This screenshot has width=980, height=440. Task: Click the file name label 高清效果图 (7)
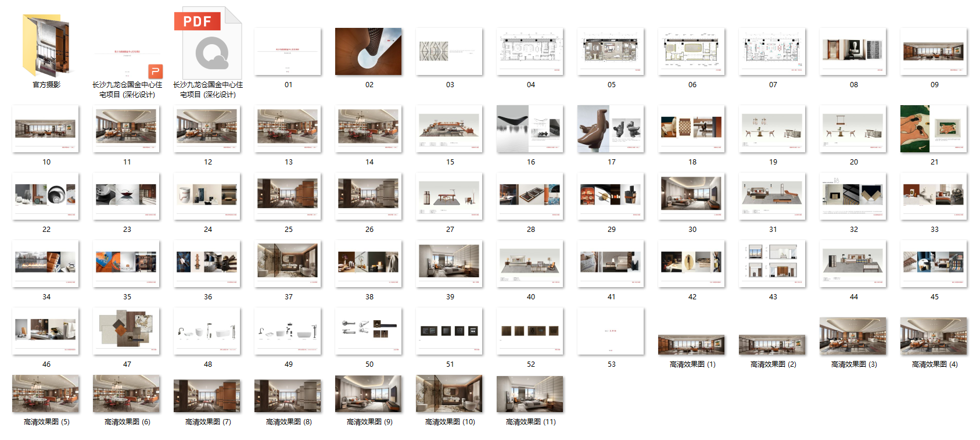tap(207, 422)
